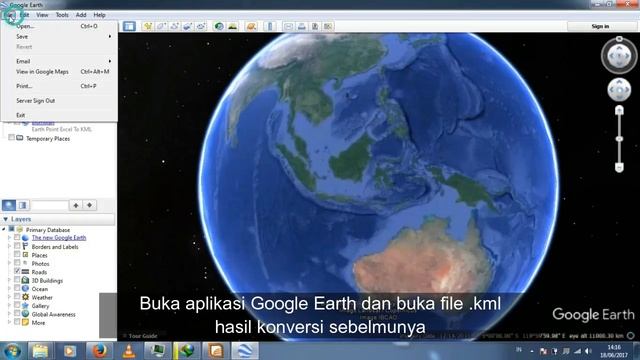Click the Tour Guide button at the bottom
This screenshot has width=640, height=360.
[140, 336]
